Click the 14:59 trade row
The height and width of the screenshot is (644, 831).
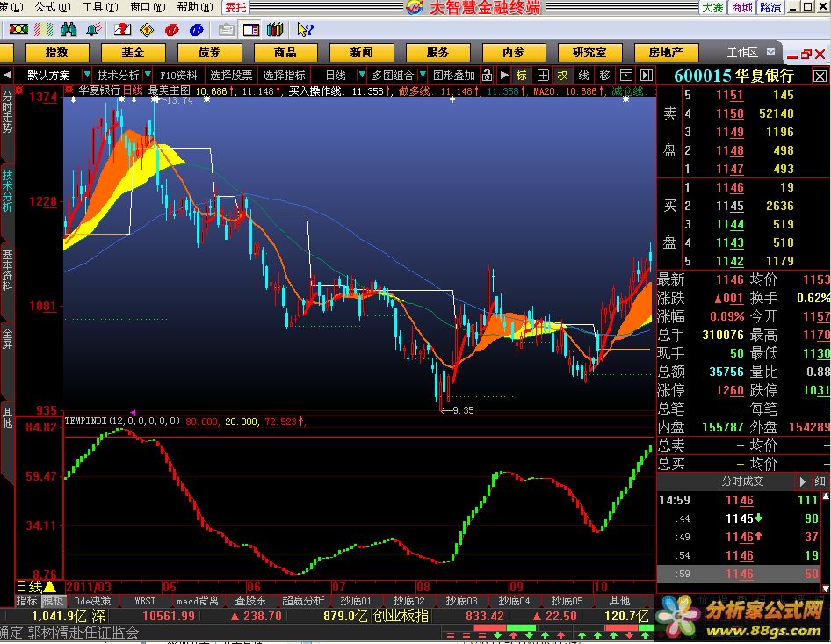[738, 500]
